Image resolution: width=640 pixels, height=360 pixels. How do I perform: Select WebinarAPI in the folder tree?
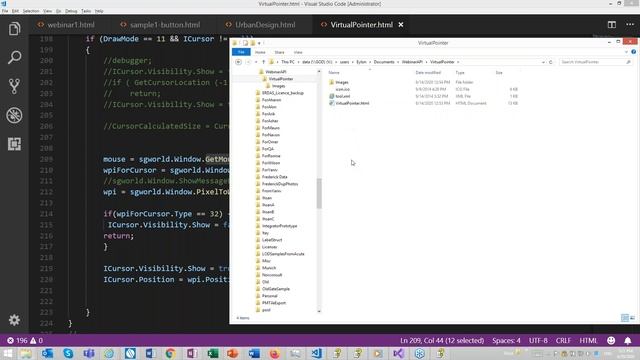[276, 72]
